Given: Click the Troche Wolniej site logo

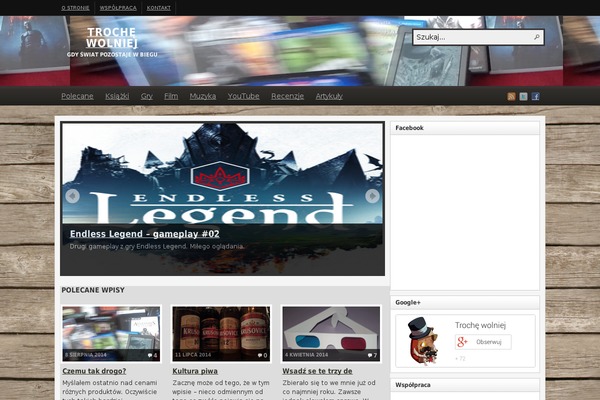Looking at the screenshot, I should tap(111, 38).
